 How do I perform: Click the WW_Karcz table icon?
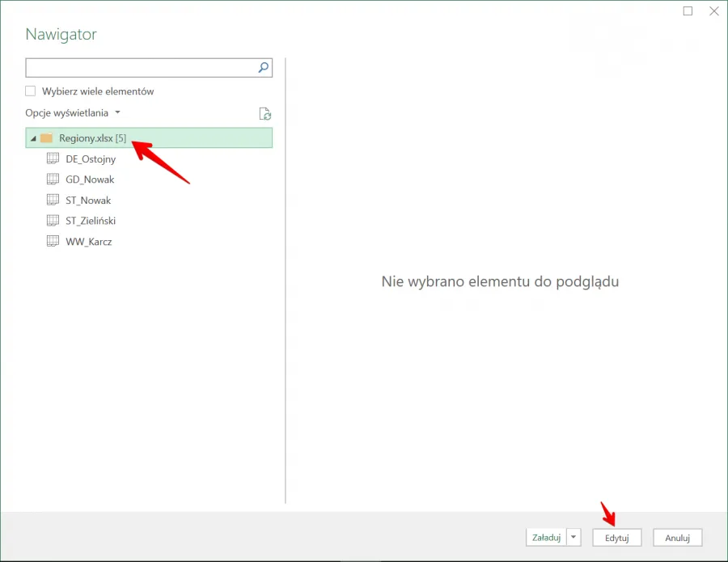(53, 240)
